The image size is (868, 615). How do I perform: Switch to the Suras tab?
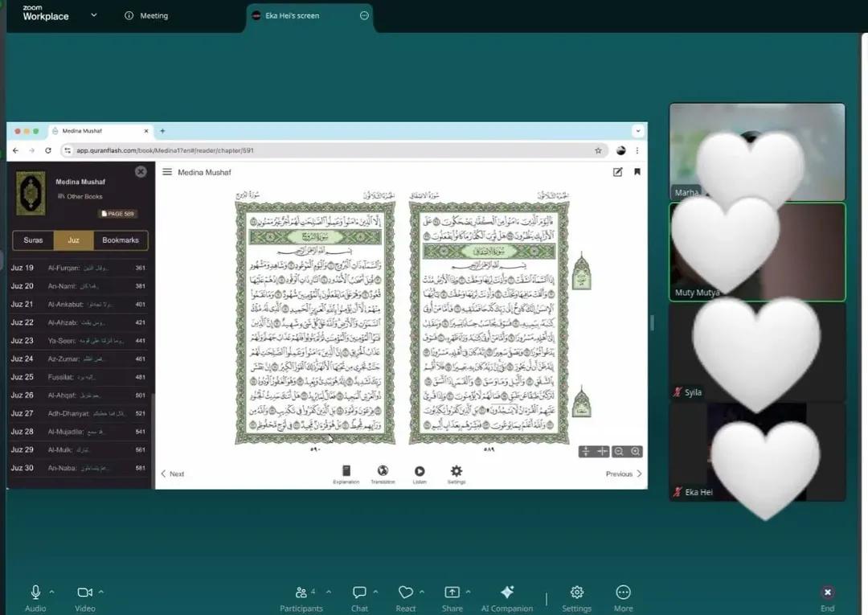tap(34, 240)
